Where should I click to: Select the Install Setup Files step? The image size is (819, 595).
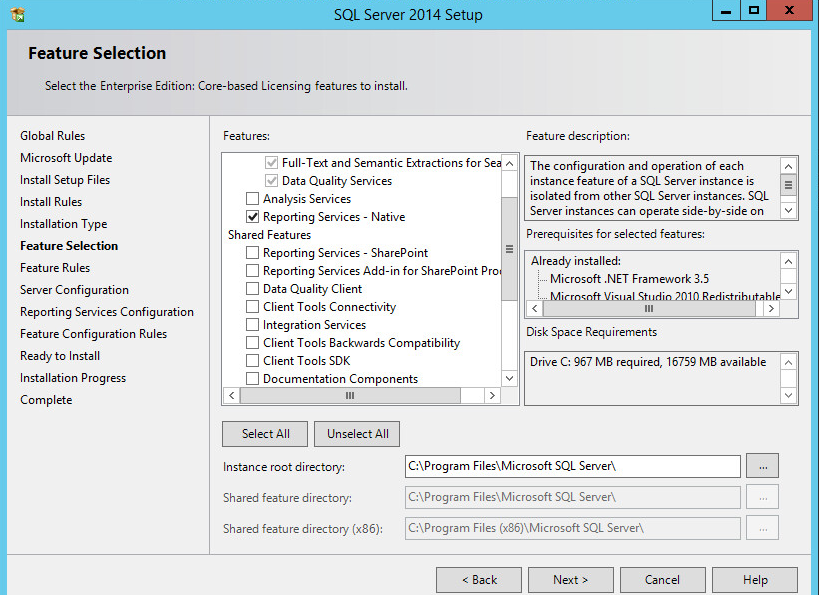pos(65,180)
